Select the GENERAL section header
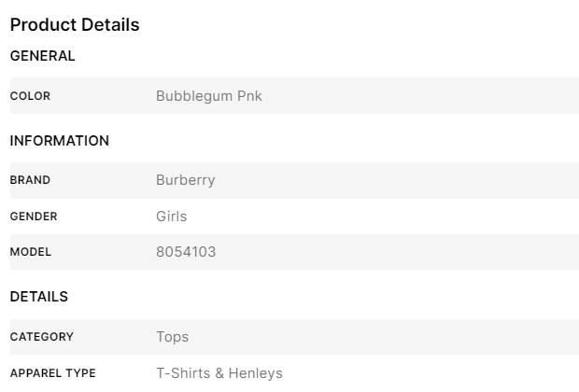The image size is (579, 392). (x=42, y=56)
